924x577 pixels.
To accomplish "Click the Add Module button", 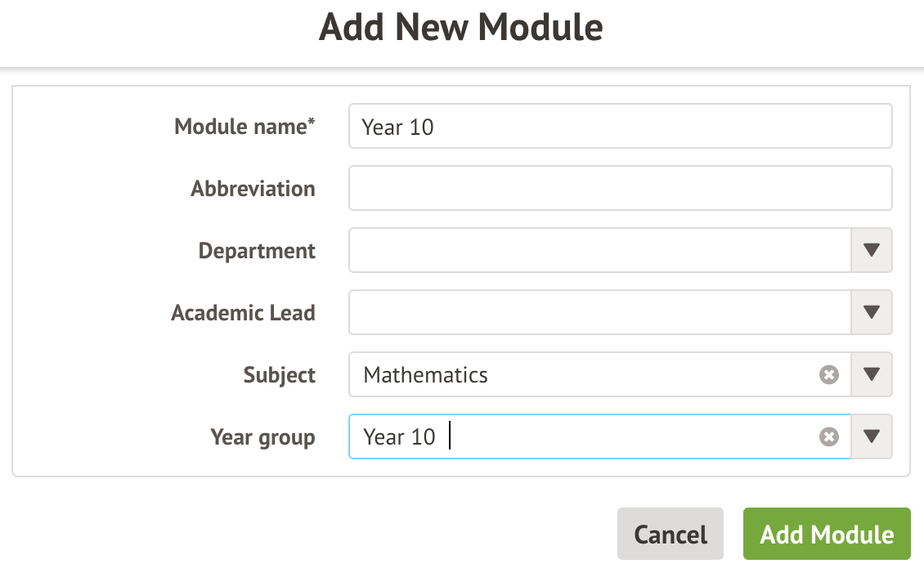I will 826,534.
